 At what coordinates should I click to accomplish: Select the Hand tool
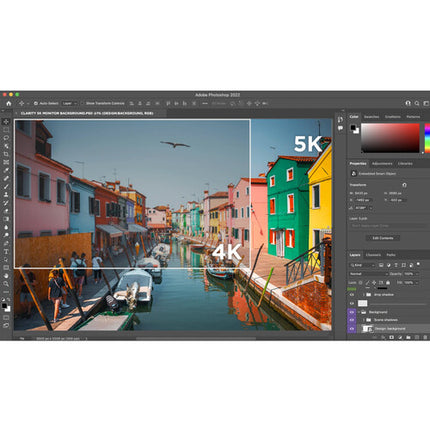(x=6, y=276)
